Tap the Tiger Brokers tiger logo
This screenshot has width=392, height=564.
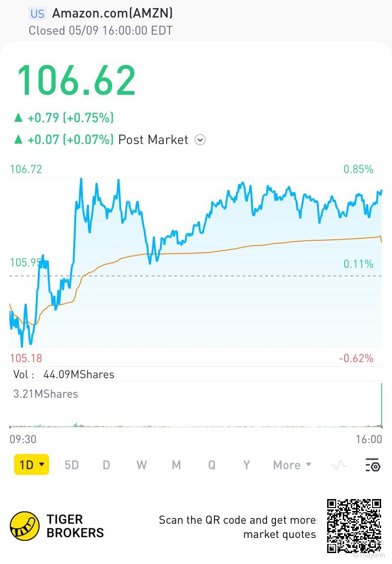(25, 526)
